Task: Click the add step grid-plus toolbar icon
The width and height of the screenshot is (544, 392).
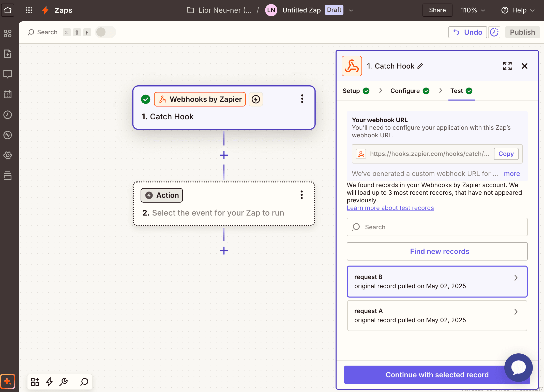Action: point(35,382)
